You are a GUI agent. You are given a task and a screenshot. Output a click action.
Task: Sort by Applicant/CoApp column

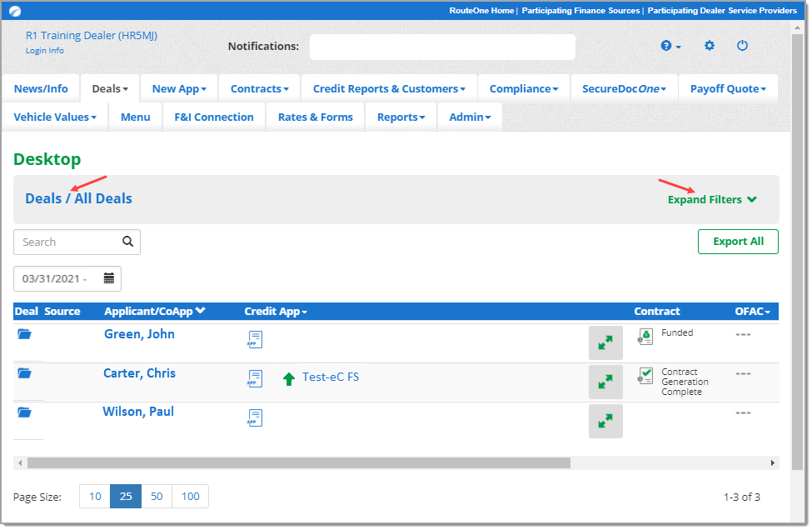coord(154,311)
